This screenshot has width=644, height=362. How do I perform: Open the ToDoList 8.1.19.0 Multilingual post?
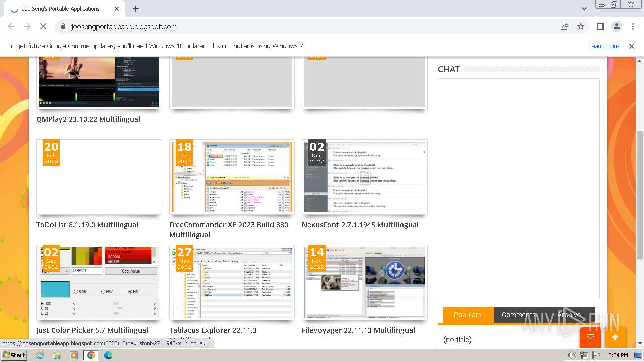(x=87, y=225)
